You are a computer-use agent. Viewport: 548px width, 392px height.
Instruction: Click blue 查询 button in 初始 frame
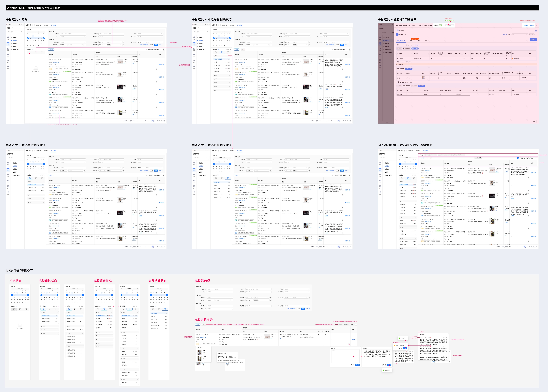click(x=156, y=45)
